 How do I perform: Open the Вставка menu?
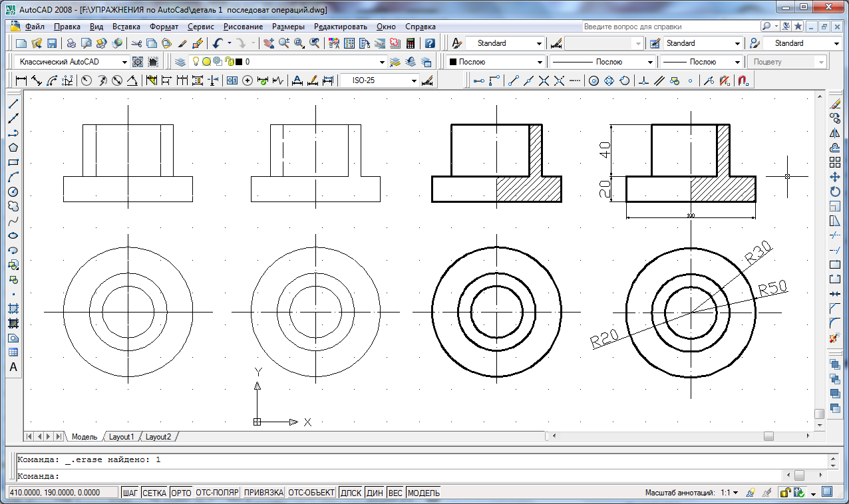126,27
